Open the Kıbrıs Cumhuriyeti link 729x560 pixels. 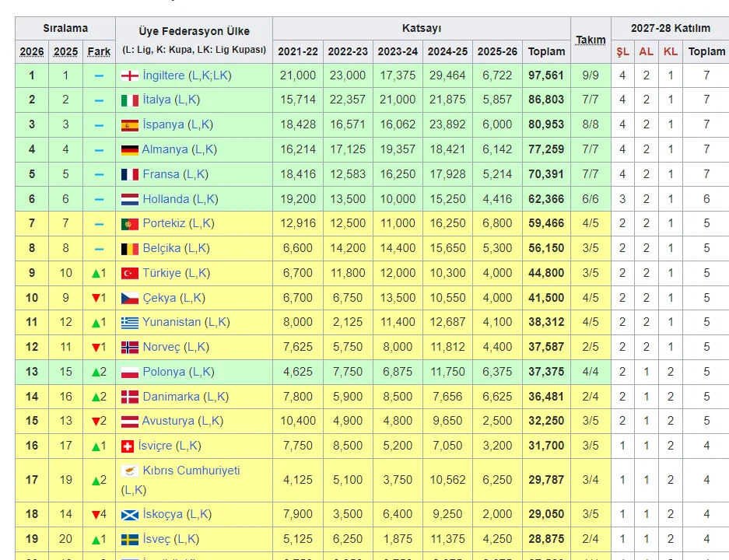point(191,471)
